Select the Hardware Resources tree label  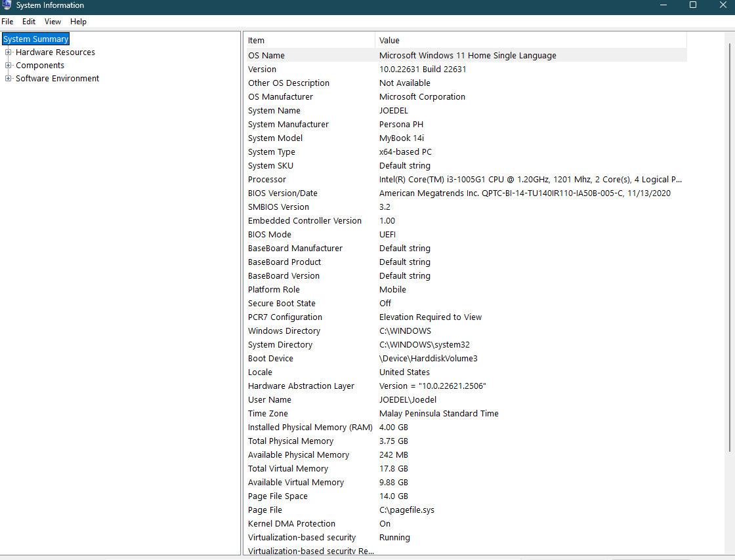click(x=55, y=52)
